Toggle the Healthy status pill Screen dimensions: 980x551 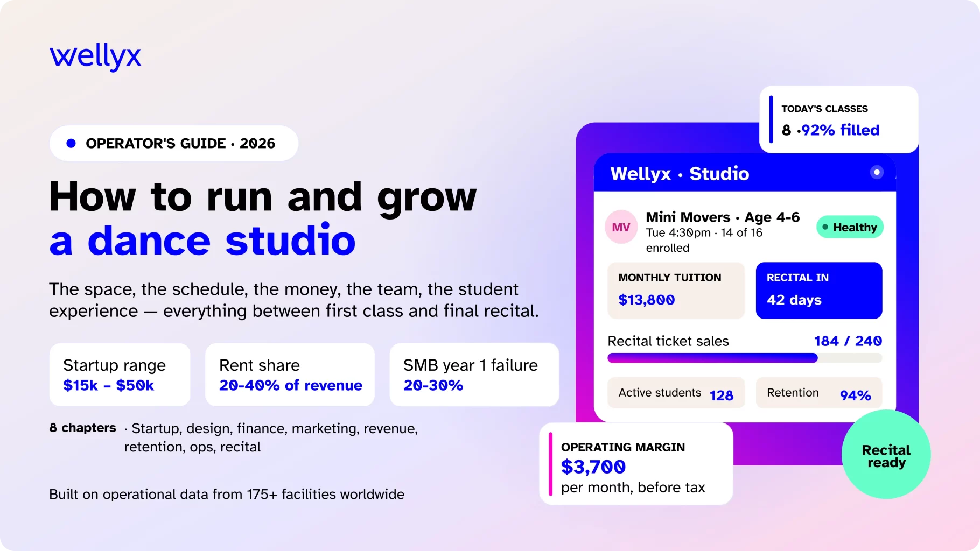point(850,227)
